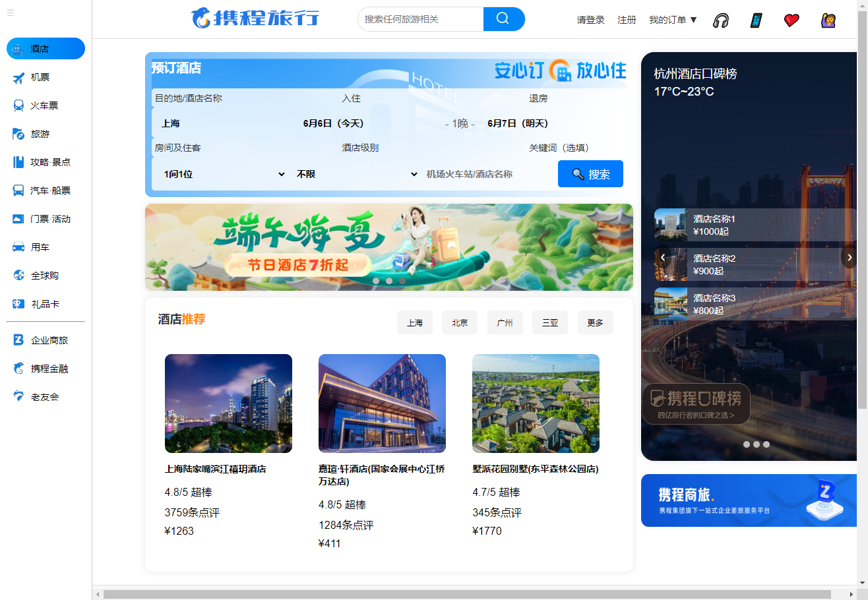Click the vertical scrollbar
Screen dimensions: 868x600
tap(862, 211)
